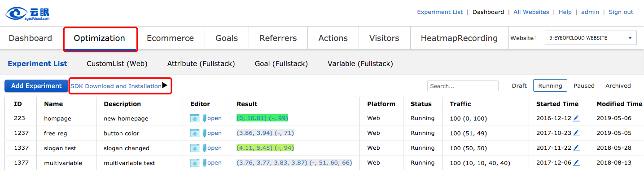Open Sign out link
This screenshot has height=170, width=644.
(621, 12)
